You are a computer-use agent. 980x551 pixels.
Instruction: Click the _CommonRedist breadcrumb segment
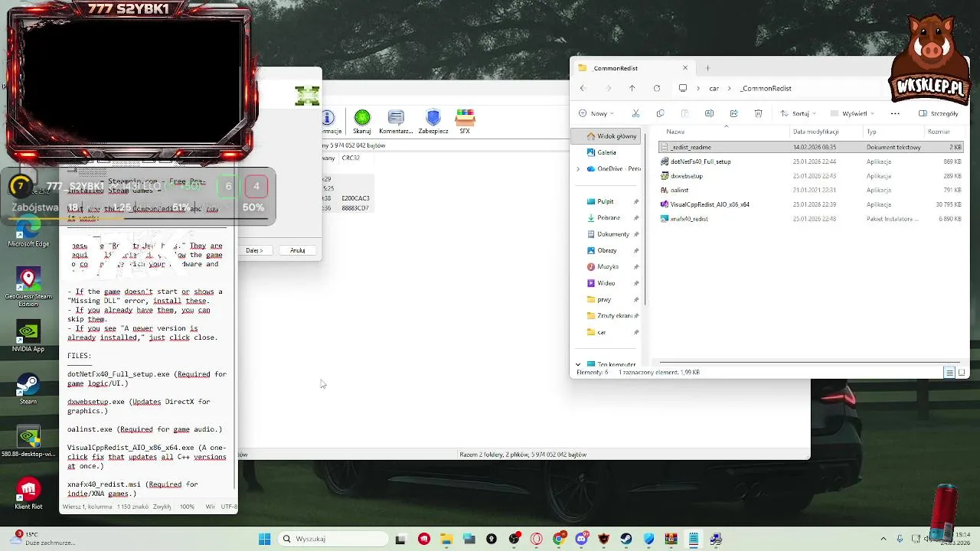[x=766, y=88]
